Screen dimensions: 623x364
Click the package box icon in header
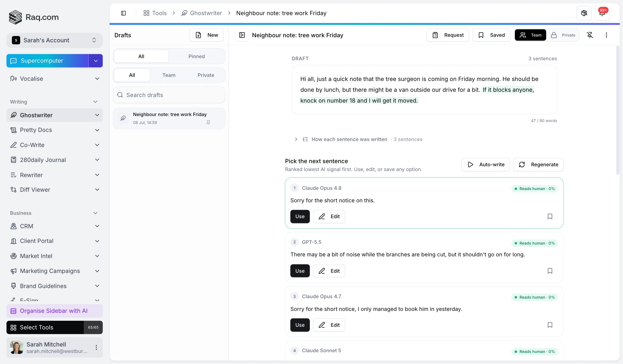584,13
